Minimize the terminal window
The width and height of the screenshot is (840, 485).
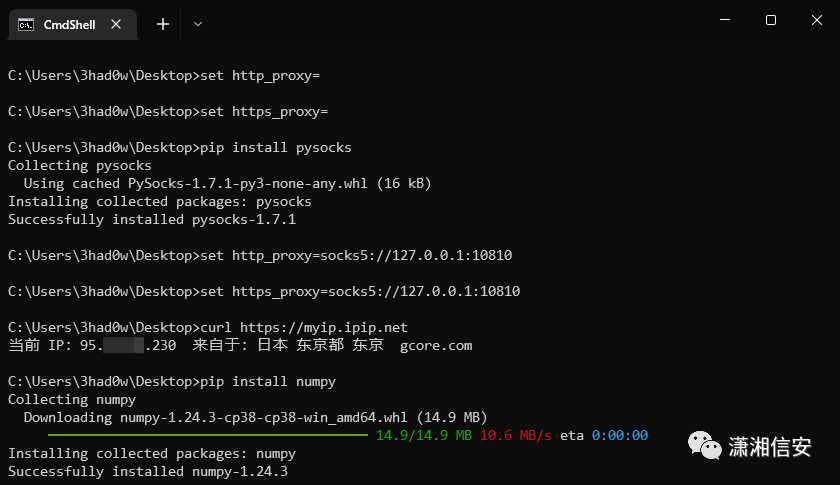pyautogui.click(x=725, y=20)
